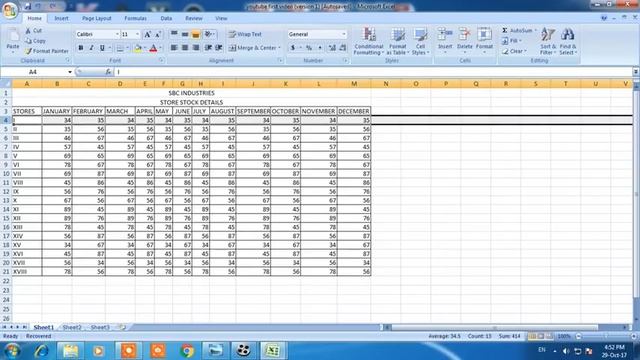Switch to the Review tab
This screenshot has height=360, width=640.
[193, 18]
